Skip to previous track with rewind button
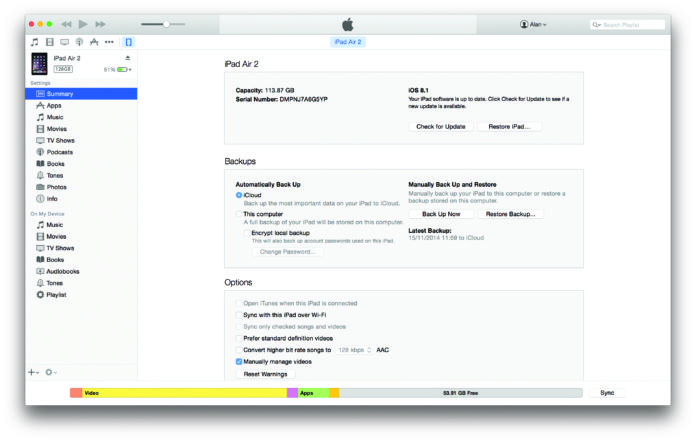This screenshot has height=441, width=696. 66,24
